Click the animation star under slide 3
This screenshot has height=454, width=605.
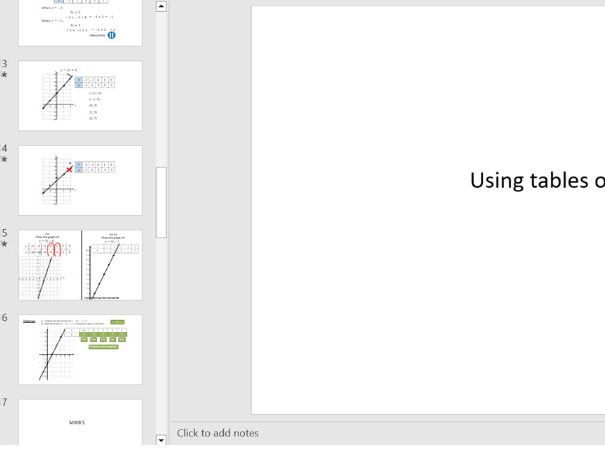(4, 74)
